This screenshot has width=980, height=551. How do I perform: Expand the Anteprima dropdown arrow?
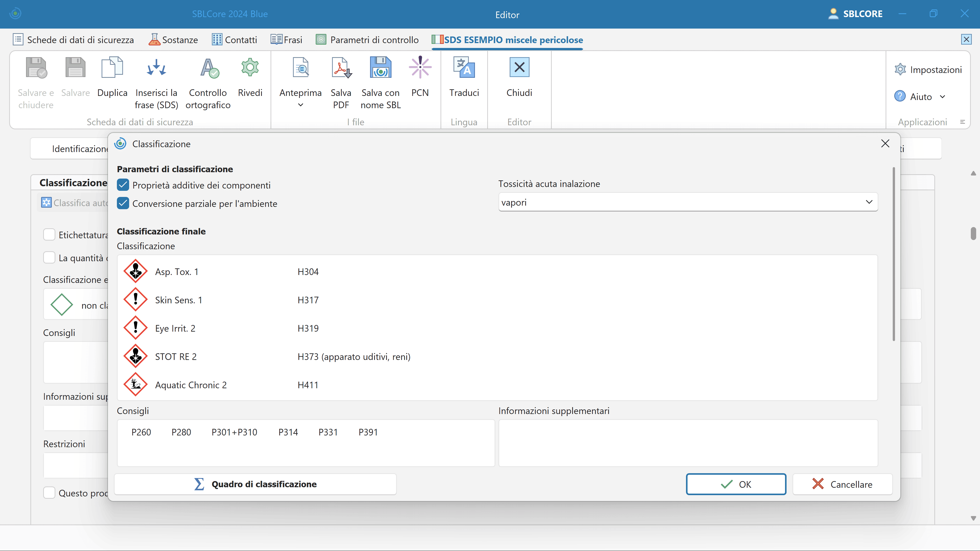pyautogui.click(x=301, y=105)
